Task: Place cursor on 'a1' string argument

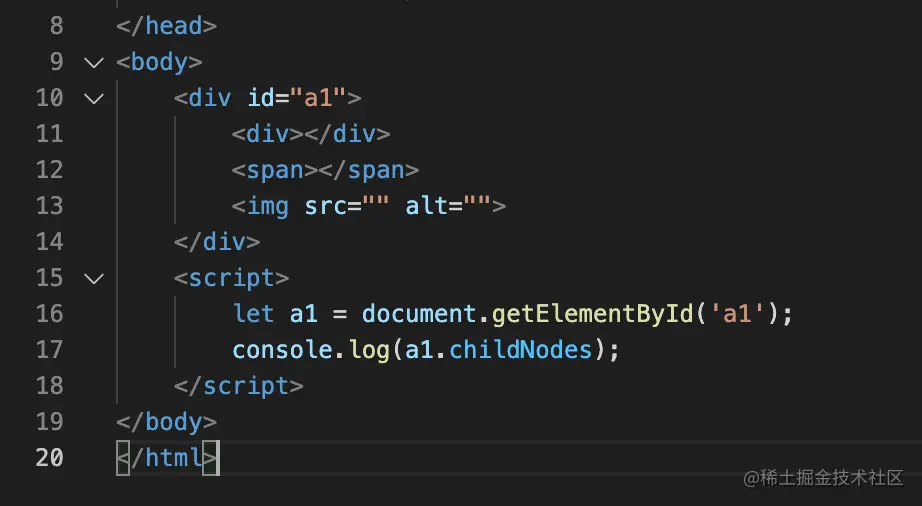Action: click(737, 314)
